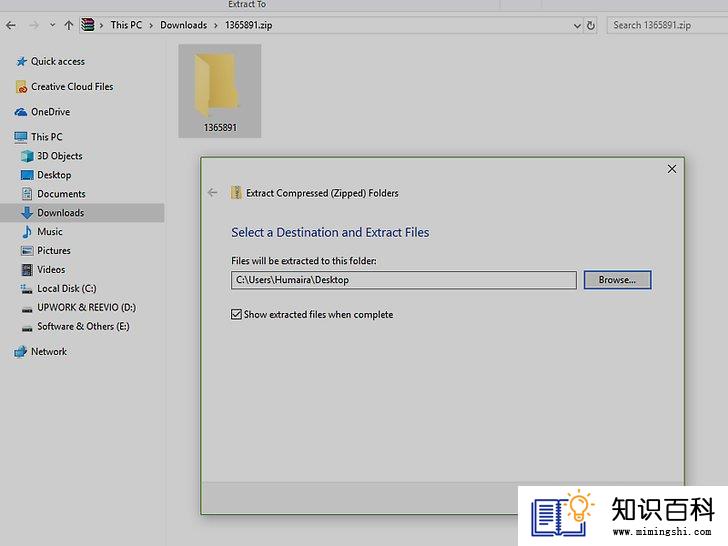Uncheck Show extracted files when complete
728x546 pixels.
click(x=236, y=314)
